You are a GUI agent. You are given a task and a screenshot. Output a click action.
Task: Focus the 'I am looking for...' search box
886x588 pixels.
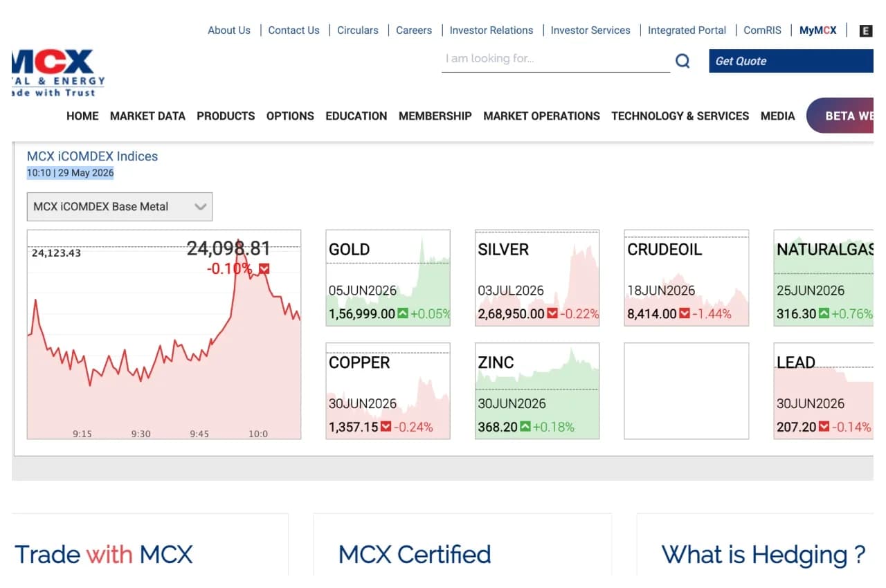click(x=556, y=59)
